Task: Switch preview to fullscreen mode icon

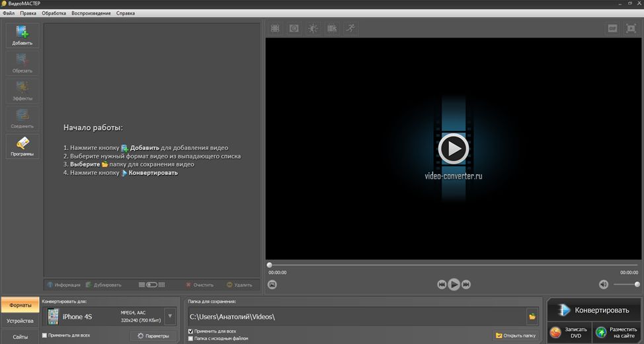Action: 630,28
